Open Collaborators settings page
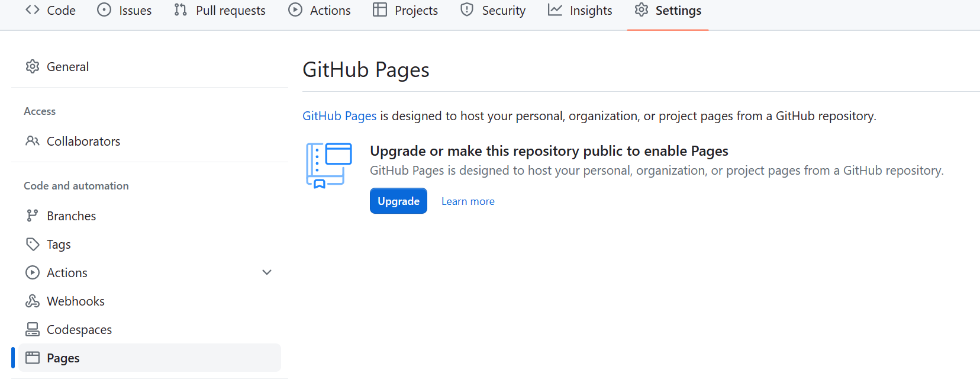This screenshot has height=392, width=980. tap(150, 141)
